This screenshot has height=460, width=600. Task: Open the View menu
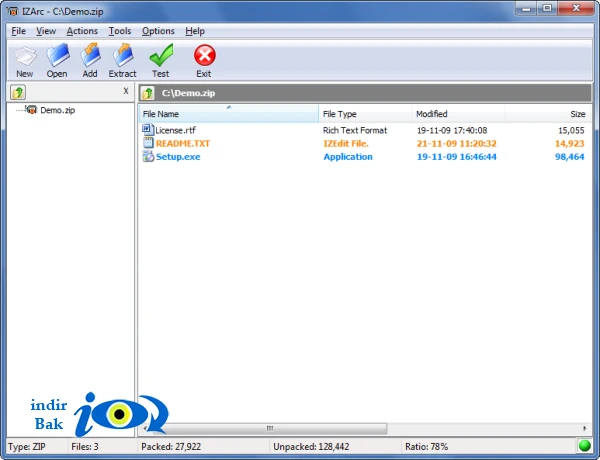point(46,31)
